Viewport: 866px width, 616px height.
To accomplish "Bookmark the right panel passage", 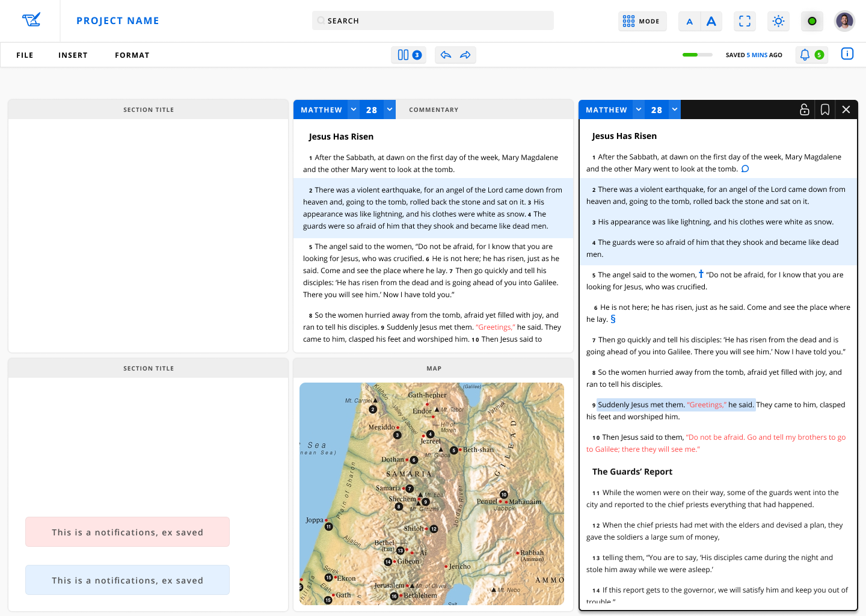I will coord(825,109).
